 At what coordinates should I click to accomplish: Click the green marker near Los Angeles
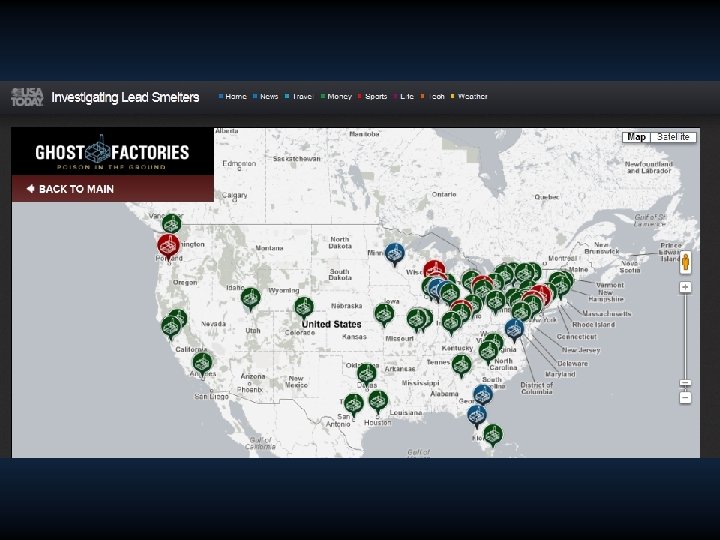click(x=202, y=363)
